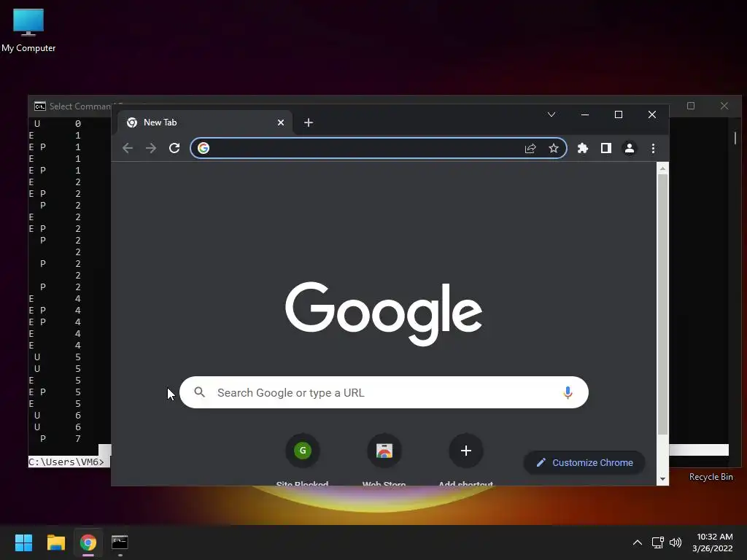This screenshot has height=560, width=747.
Task: Select the Recycle Bin desktop label
Action: click(x=711, y=477)
